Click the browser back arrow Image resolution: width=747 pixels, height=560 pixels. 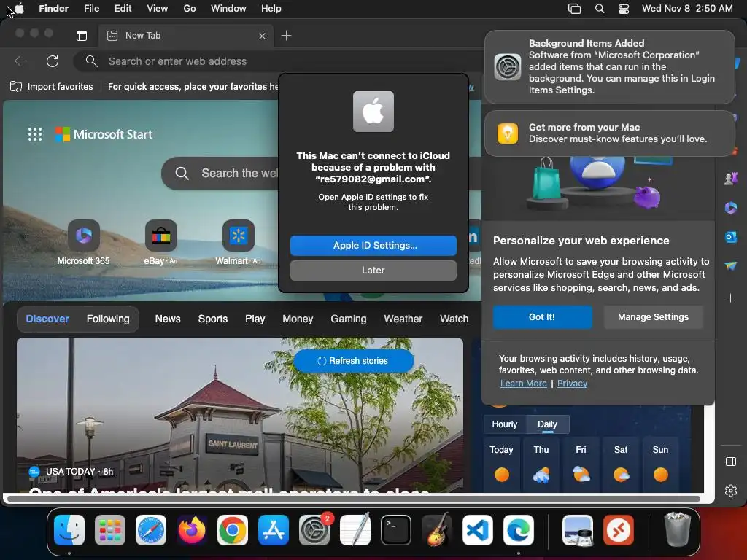pos(20,61)
